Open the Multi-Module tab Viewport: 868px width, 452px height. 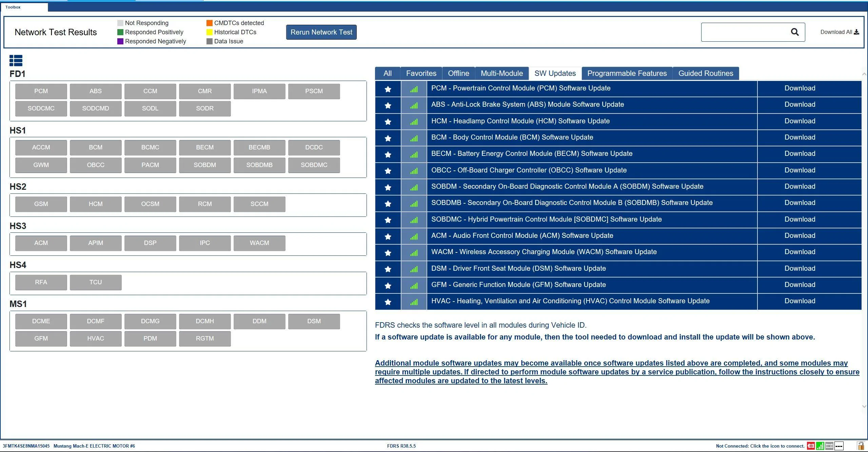pyautogui.click(x=502, y=74)
